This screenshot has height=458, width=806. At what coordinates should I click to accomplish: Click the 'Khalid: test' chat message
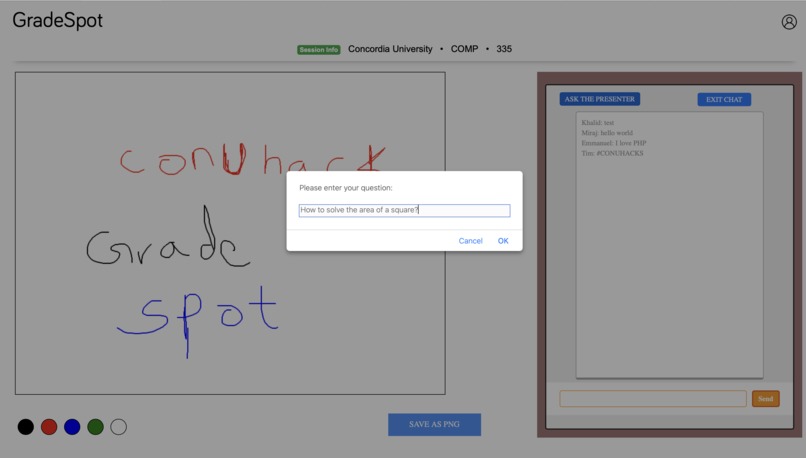click(x=598, y=123)
